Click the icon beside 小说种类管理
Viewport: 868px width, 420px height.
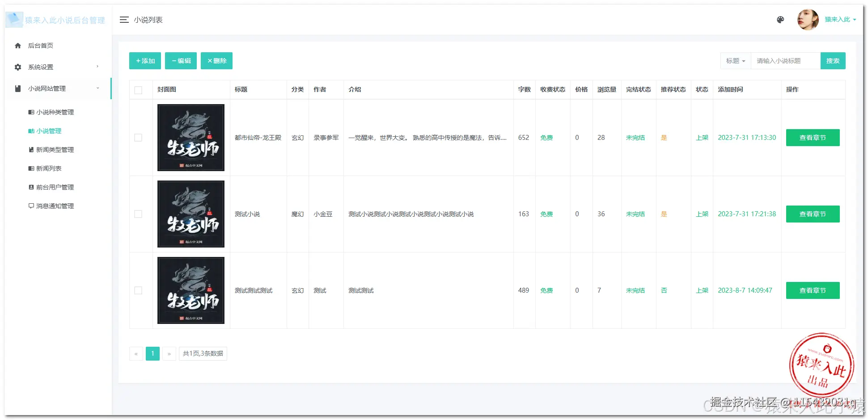click(x=31, y=112)
